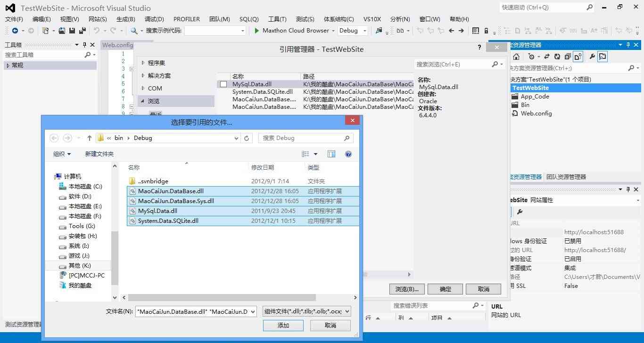Viewport: 644px width, 343px height.
Task: Open the 调试(D) menu
Action: pos(154,19)
